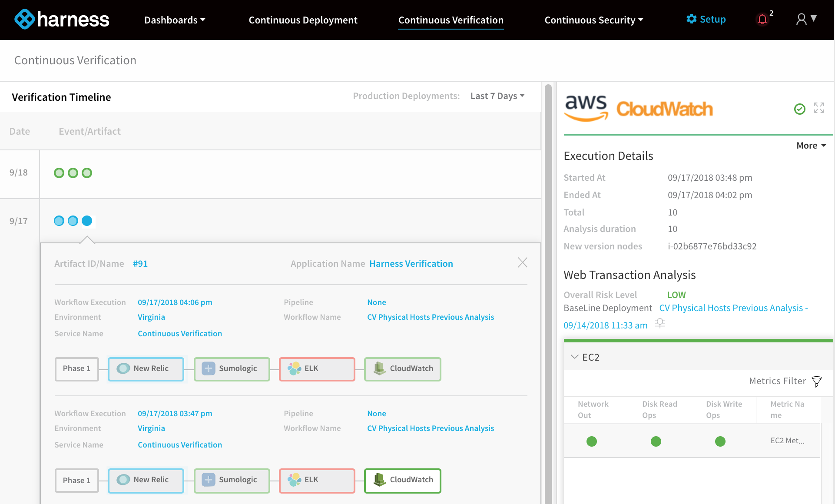The width and height of the screenshot is (835, 504).
Task: Click CloudWatch step in 03:47 pm workflow
Action: click(403, 480)
